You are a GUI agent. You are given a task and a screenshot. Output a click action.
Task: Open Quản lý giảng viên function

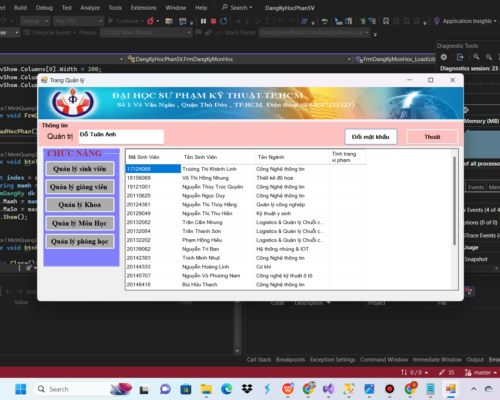tap(80, 187)
